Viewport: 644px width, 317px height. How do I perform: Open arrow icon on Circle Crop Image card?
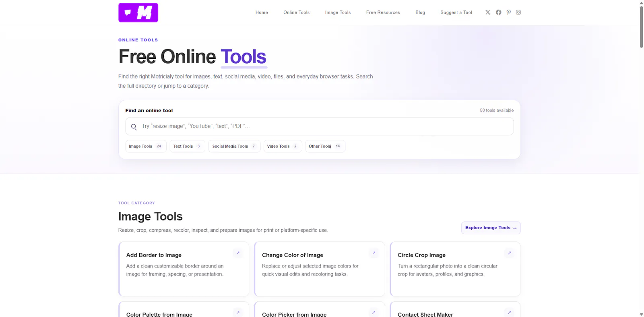pyautogui.click(x=509, y=253)
